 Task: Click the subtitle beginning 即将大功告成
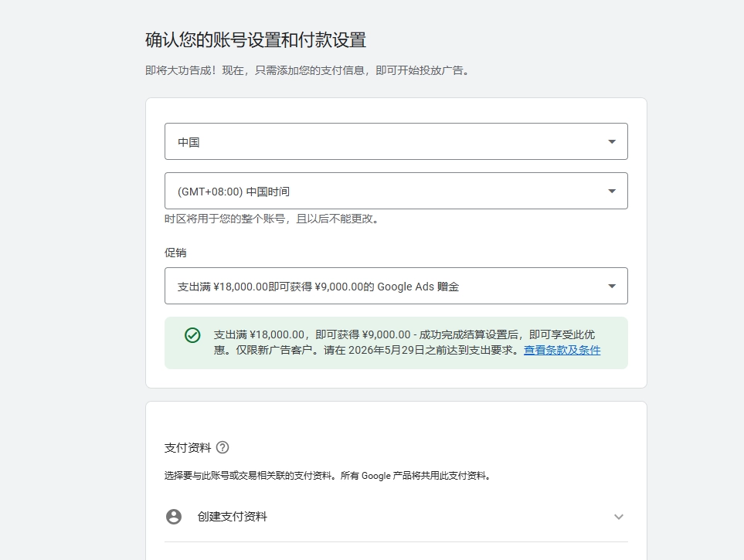pos(309,70)
